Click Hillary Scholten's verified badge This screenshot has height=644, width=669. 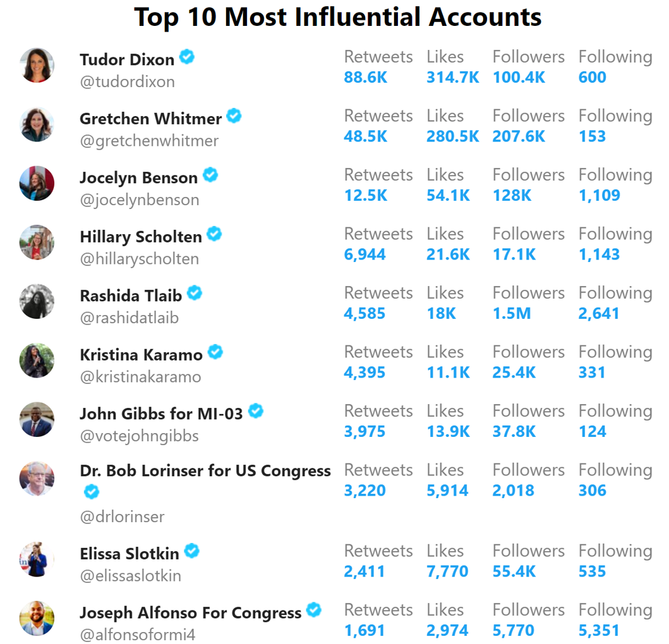(x=214, y=234)
